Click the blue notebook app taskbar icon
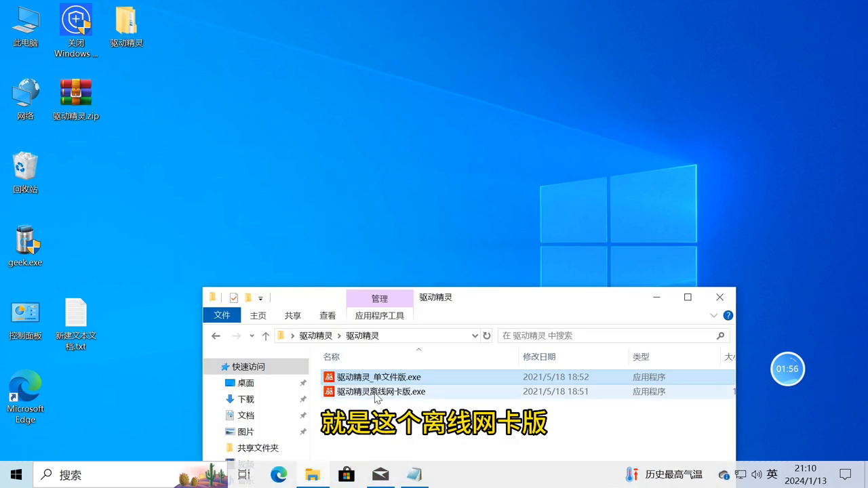 coord(414,474)
